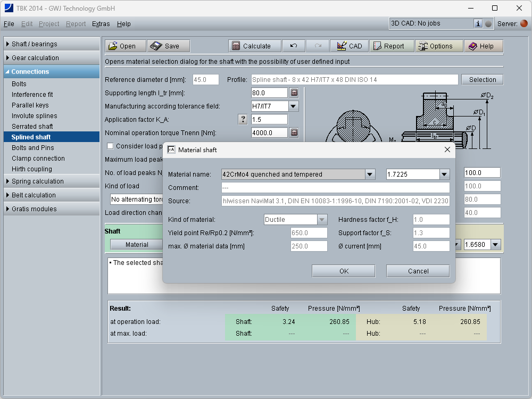Click calculator icon beside supporting length
Viewport: 532px width, 399px height.
[x=294, y=93]
